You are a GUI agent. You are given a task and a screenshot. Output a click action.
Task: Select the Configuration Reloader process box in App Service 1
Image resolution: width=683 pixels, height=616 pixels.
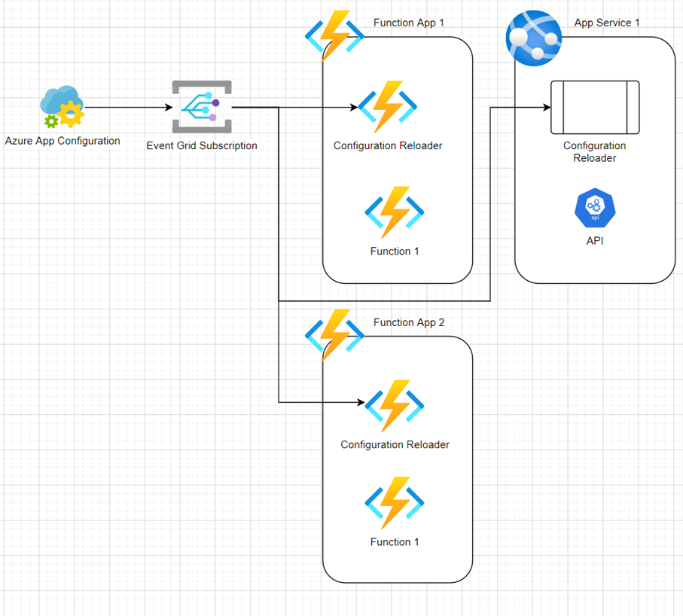(595, 107)
